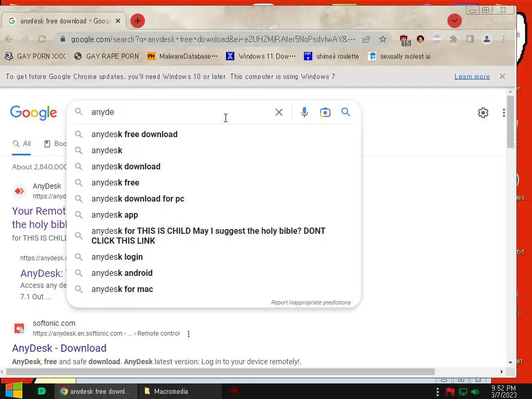Viewport: 532px width, 399px height.
Task: Open the green app icon in taskbar
Action: (42, 391)
